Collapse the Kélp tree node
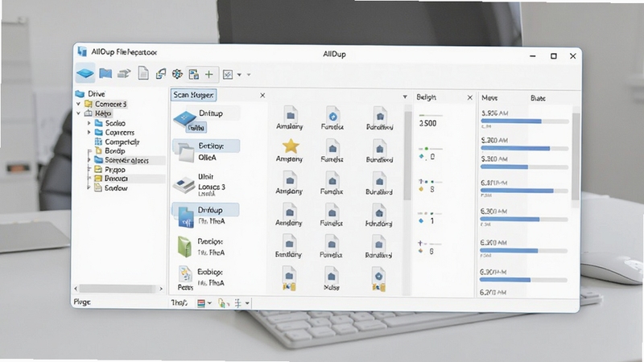Viewport: 644px width, 362px height. 78,113
